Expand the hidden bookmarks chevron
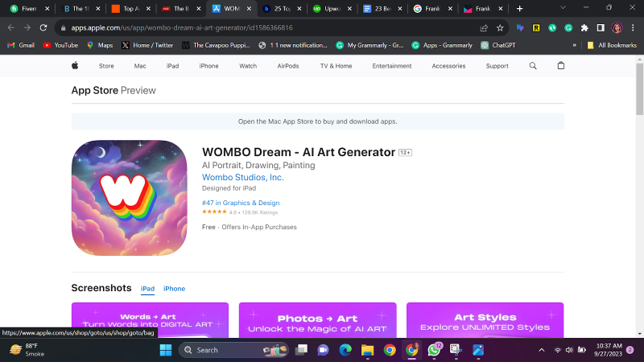The height and width of the screenshot is (362, 644). [x=574, y=45]
